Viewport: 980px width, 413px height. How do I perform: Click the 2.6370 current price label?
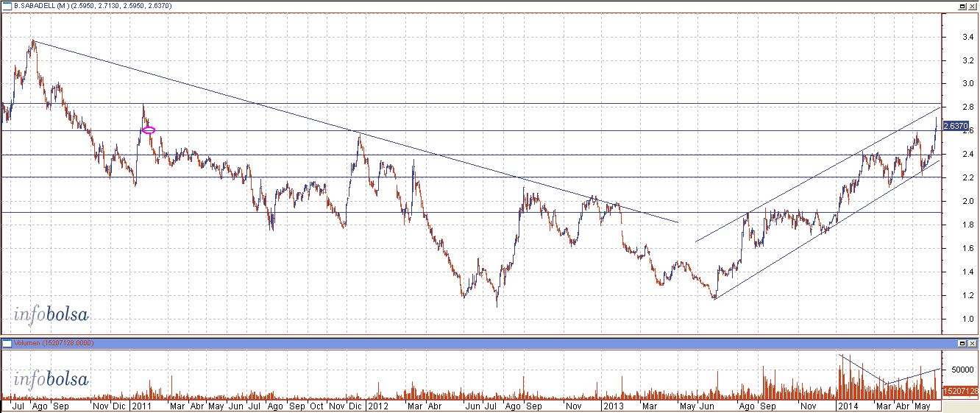(954, 126)
